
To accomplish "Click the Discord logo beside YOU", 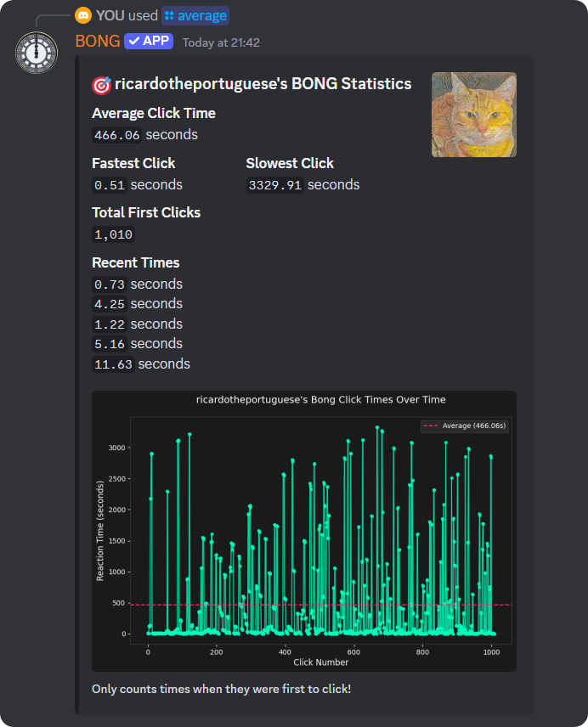I will [x=83, y=15].
